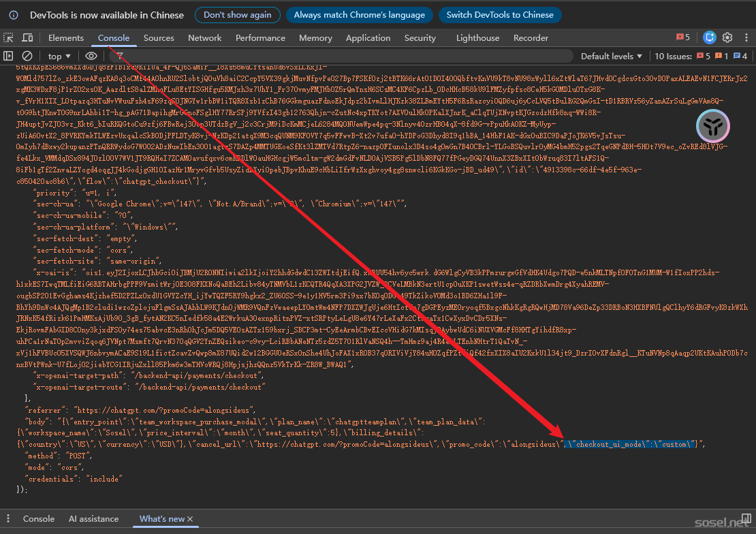This screenshot has width=756, height=534.
Task: Click the referrer URL chatgpt.com promoCode line
Action: tap(140, 410)
